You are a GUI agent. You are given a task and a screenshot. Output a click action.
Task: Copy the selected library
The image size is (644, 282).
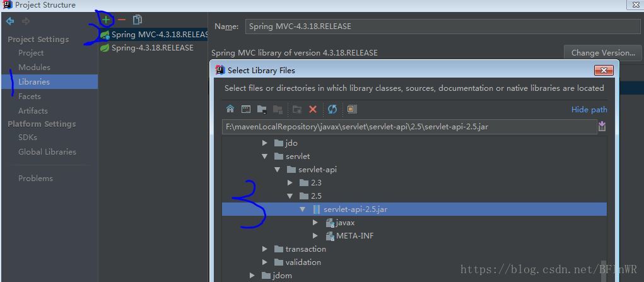pos(137,20)
